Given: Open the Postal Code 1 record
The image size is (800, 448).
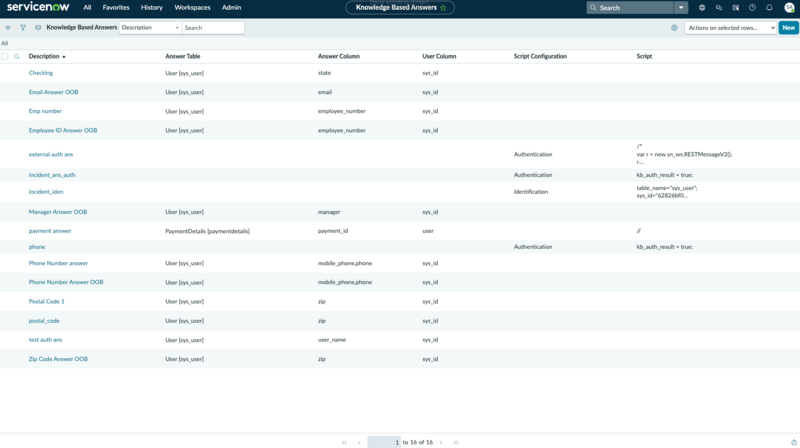Looking at the screenshot, I should pos(46,302).
